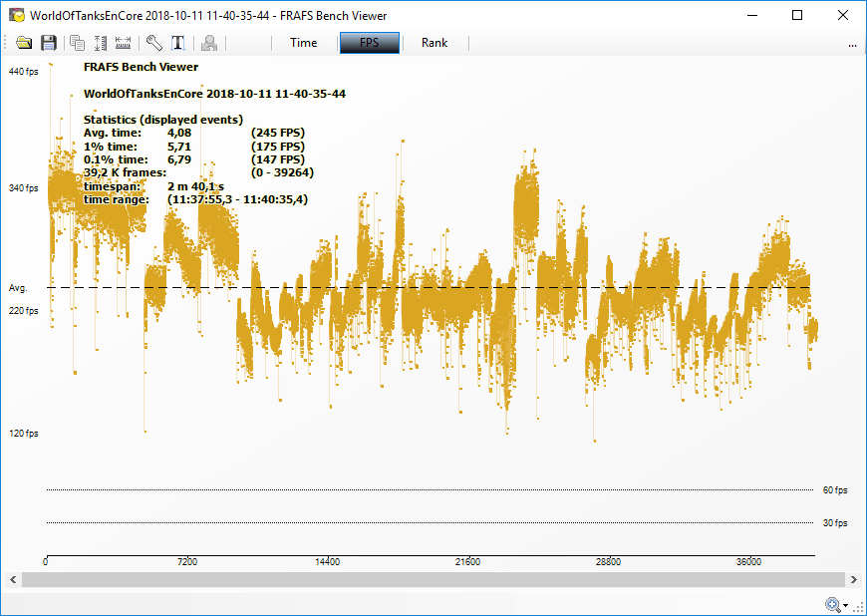Expand the zoom dropdown arrow at bottom right
Image resolution: width=867 pixels, height=616 pixels.
pyautogui.click(x=845, y=605)
